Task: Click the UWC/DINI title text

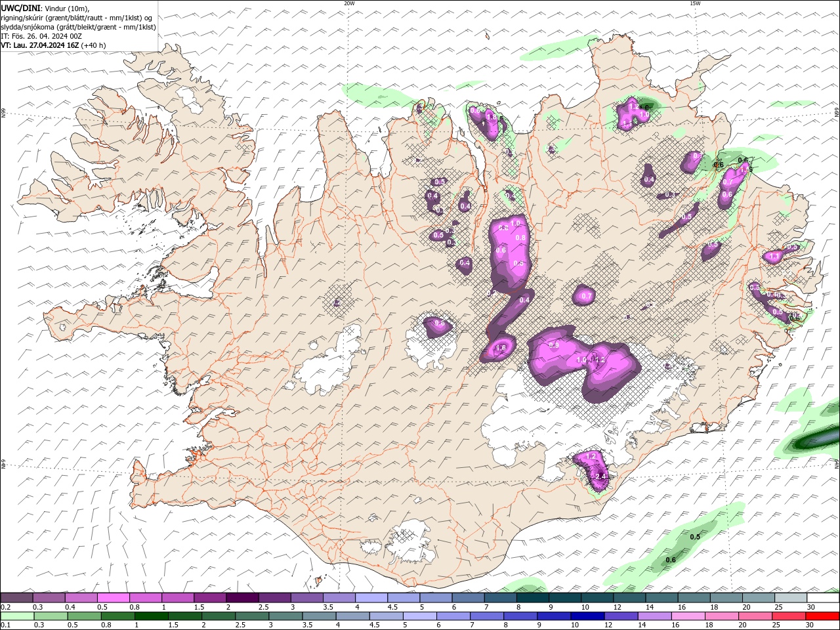Action: [20, 7]
